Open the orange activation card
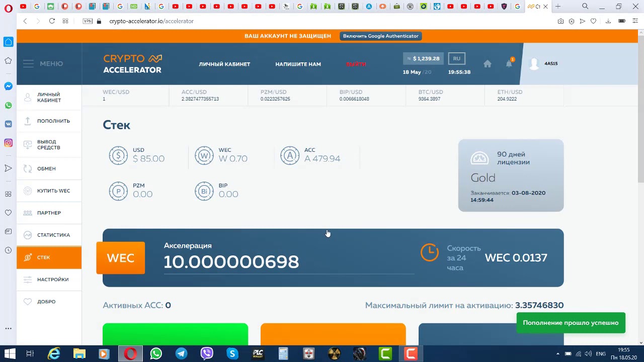Image resolution: width=644 pixels, height=362 pixels. point(333,334)
